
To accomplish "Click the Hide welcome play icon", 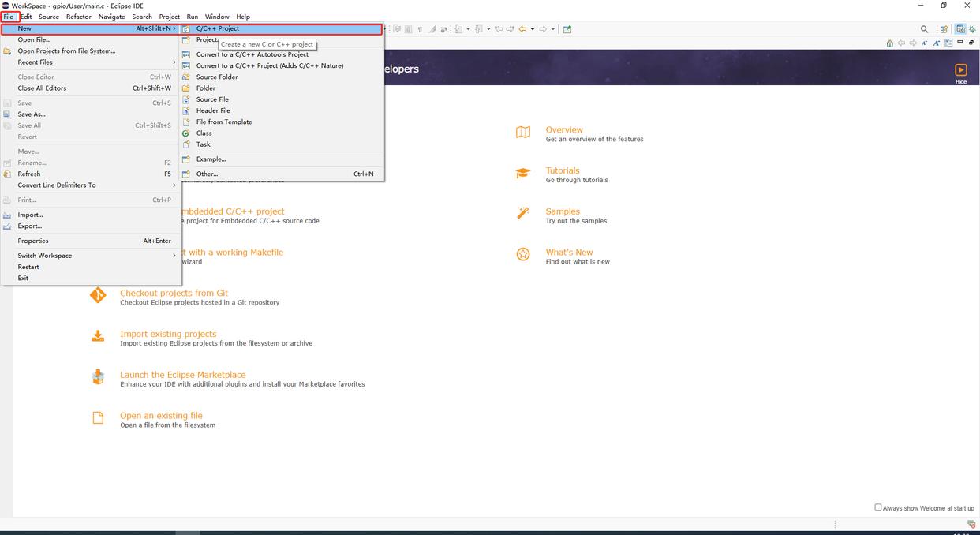I will click(960, 69).
